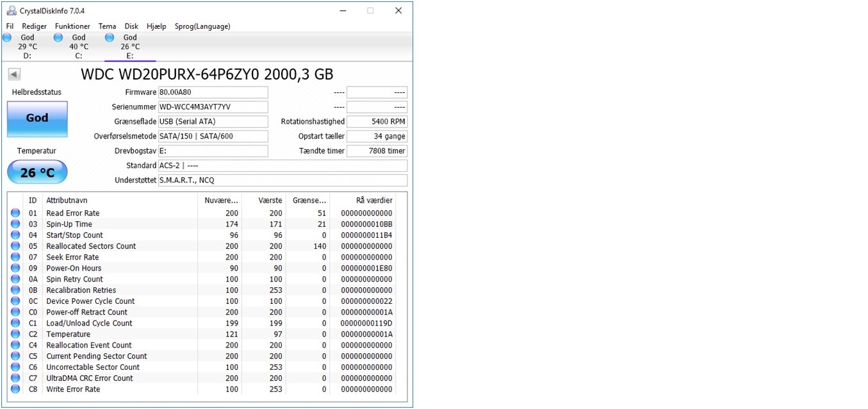The image size is (868, 409).
Task: Open the Funktioner menu
Action: pyautogui.click(x=72, y=26)
